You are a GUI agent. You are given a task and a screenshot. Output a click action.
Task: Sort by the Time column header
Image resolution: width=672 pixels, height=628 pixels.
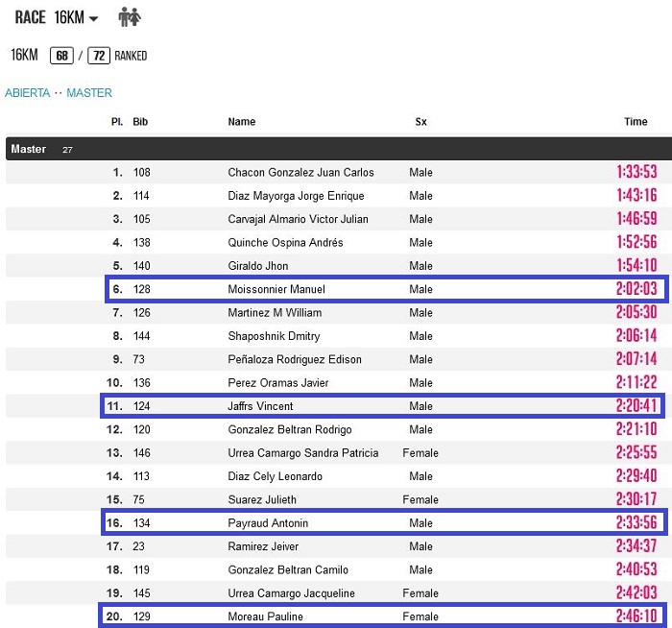tap(636, 122)
